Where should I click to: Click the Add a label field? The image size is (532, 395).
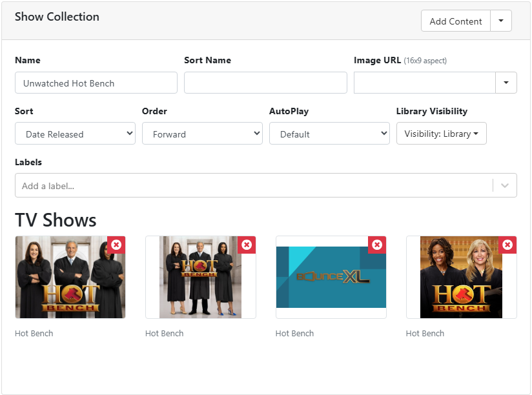coord(252,186)
